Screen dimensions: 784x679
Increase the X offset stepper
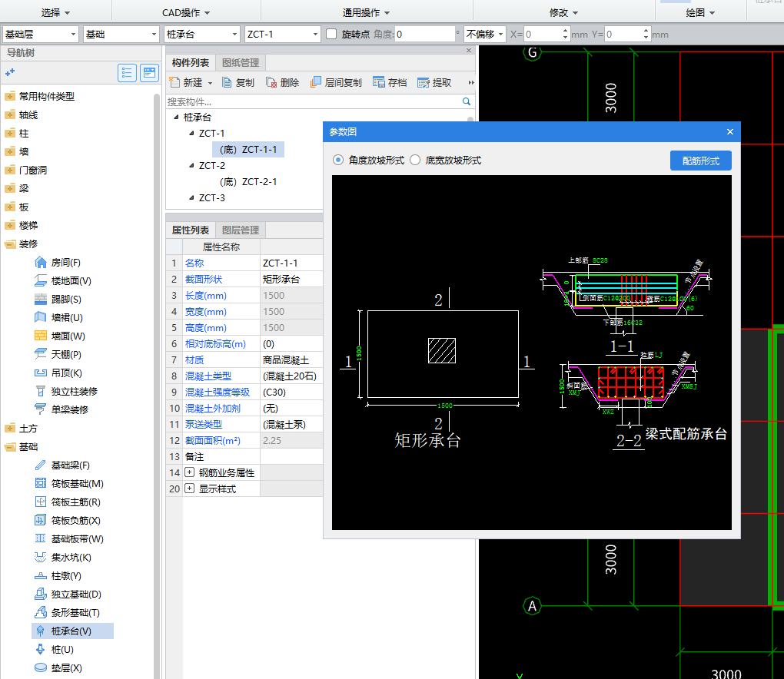click(565, 31)
